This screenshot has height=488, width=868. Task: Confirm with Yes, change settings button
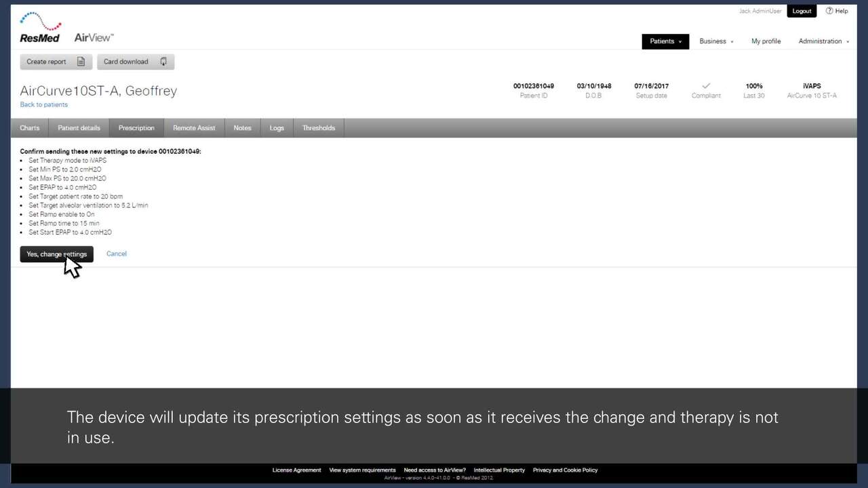pyautogui.click(x=56, y=254)
